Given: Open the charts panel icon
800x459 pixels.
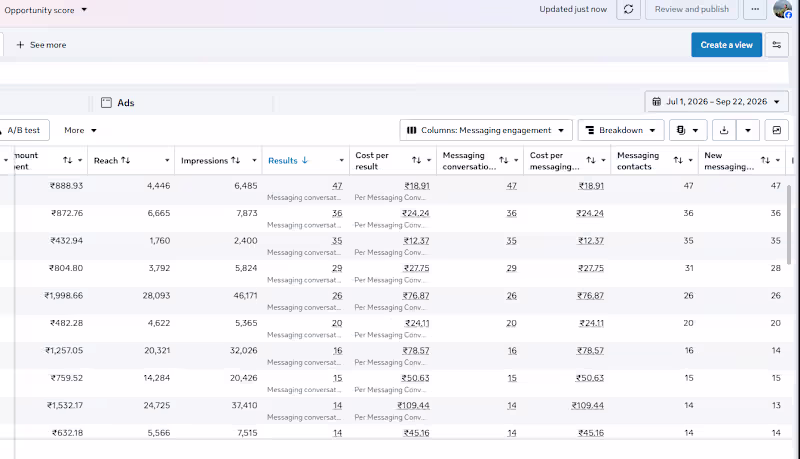Looking at the screenshot, I should tap(777, 130).
